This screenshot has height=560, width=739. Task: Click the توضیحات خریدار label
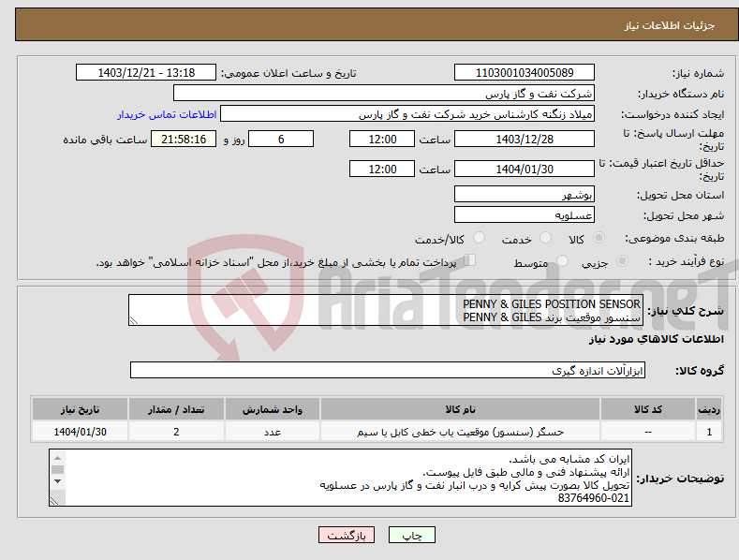pyautogui.click(x=680, y=479)
